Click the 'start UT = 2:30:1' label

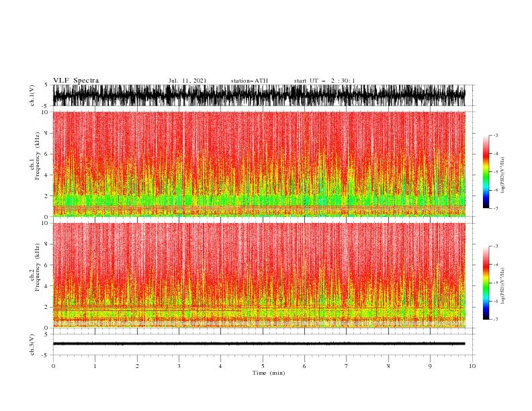coord(324,81)
